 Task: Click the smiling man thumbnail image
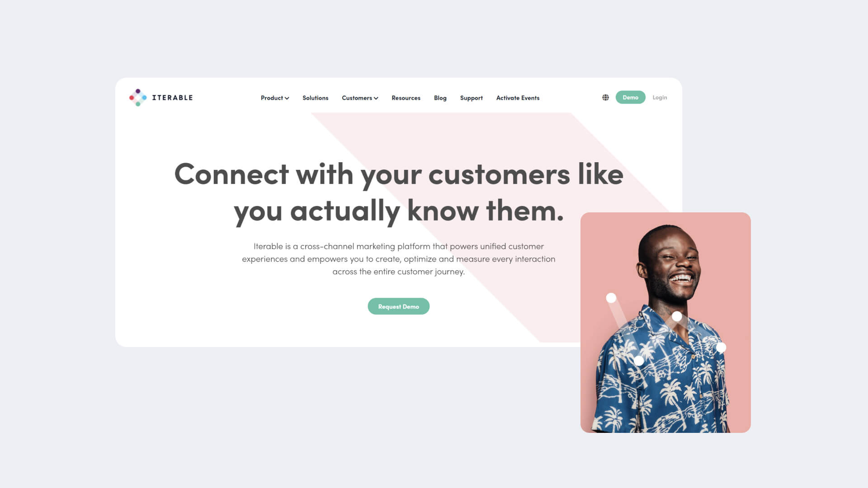point(665,322)
